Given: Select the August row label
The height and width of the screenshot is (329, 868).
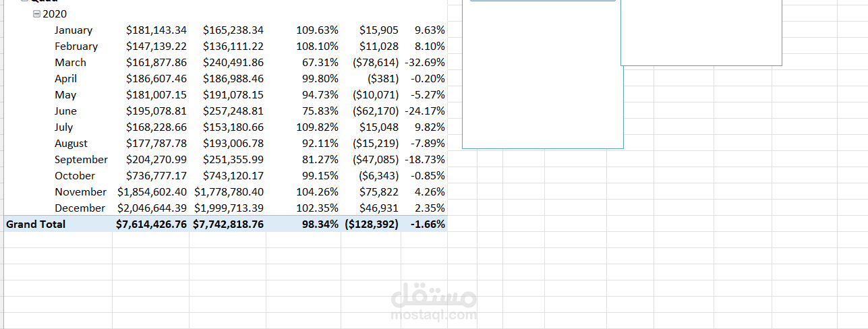Looking at the screenshot, I should [x=71, y=144].
